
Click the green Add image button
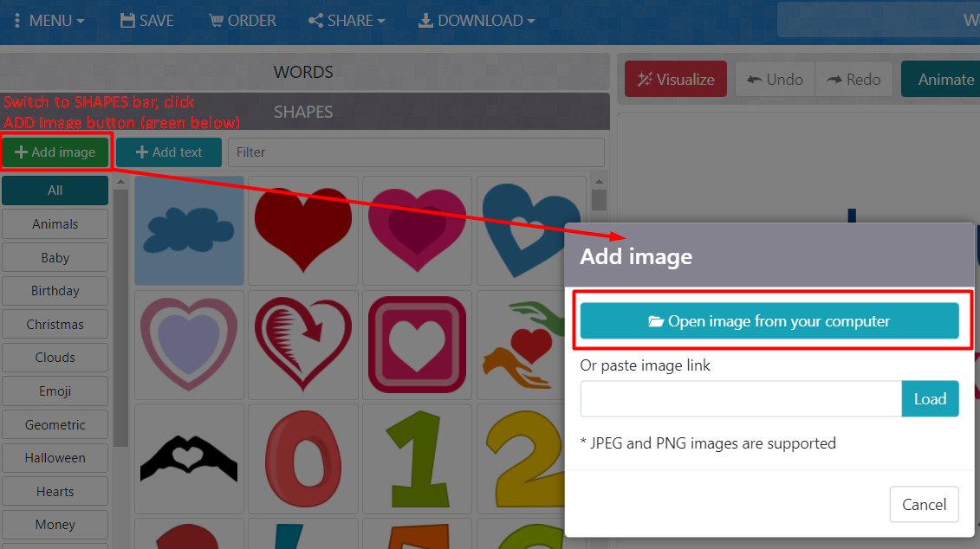[x=55, y=152]
